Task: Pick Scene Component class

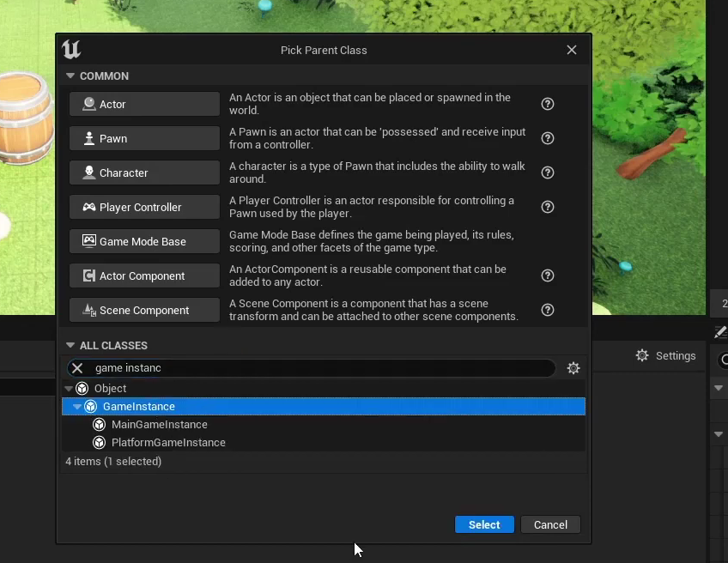Action: pyautogui.click(x=144, y=310)
